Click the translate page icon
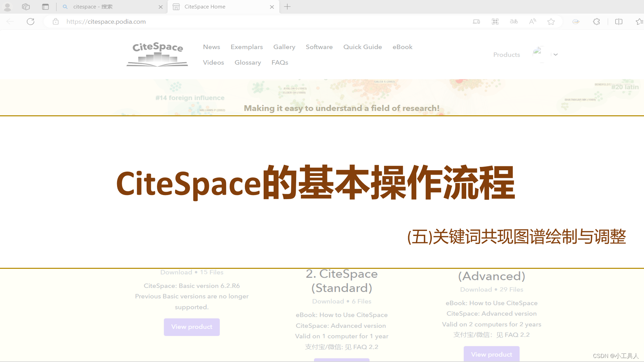This screenshot has height=362, width=644. (514, 22)
